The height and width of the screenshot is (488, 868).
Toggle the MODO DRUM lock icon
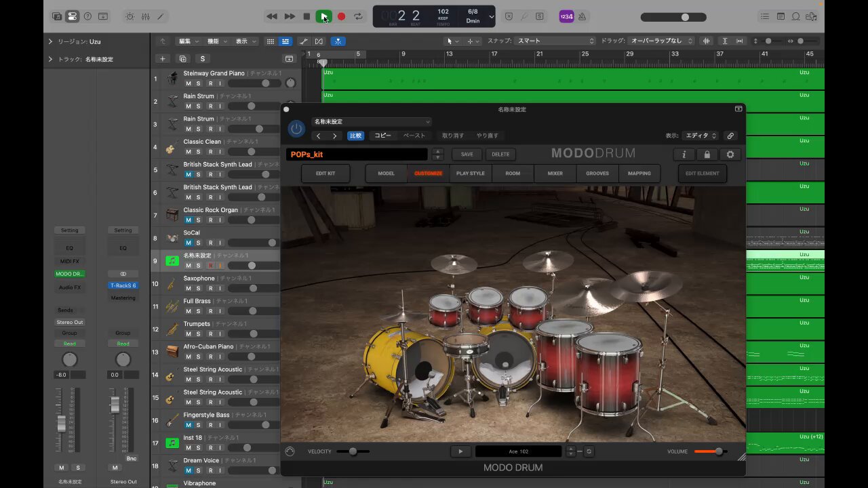click(707, 155)
